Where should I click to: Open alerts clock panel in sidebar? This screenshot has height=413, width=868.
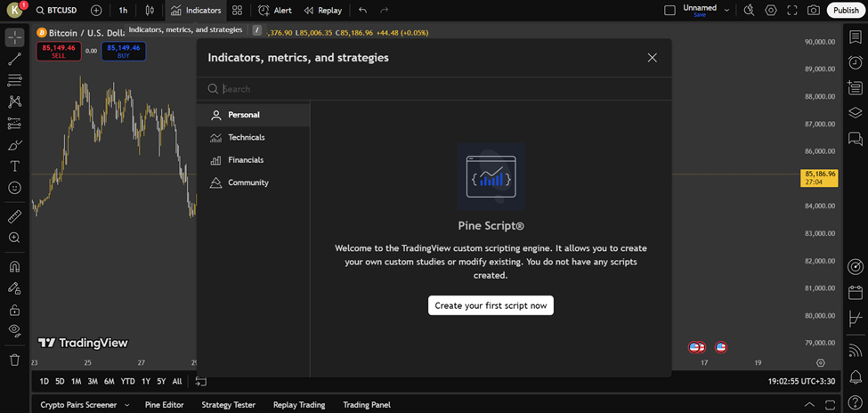(856, 62)
